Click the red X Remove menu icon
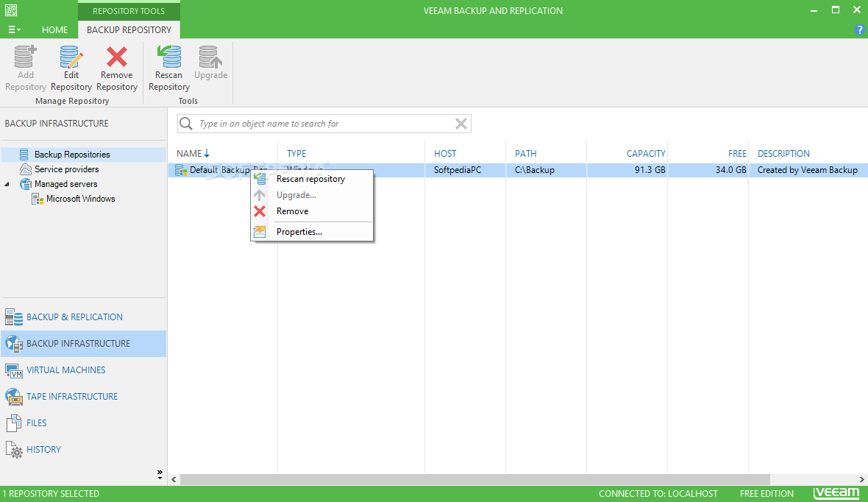The image size is (868, 502). click(x=260, y=211)
